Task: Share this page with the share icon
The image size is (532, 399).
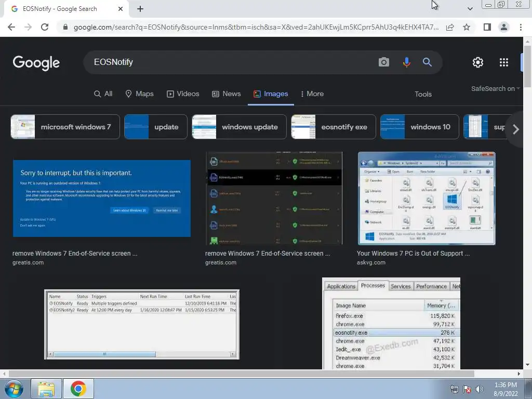Action: point(450,27)
